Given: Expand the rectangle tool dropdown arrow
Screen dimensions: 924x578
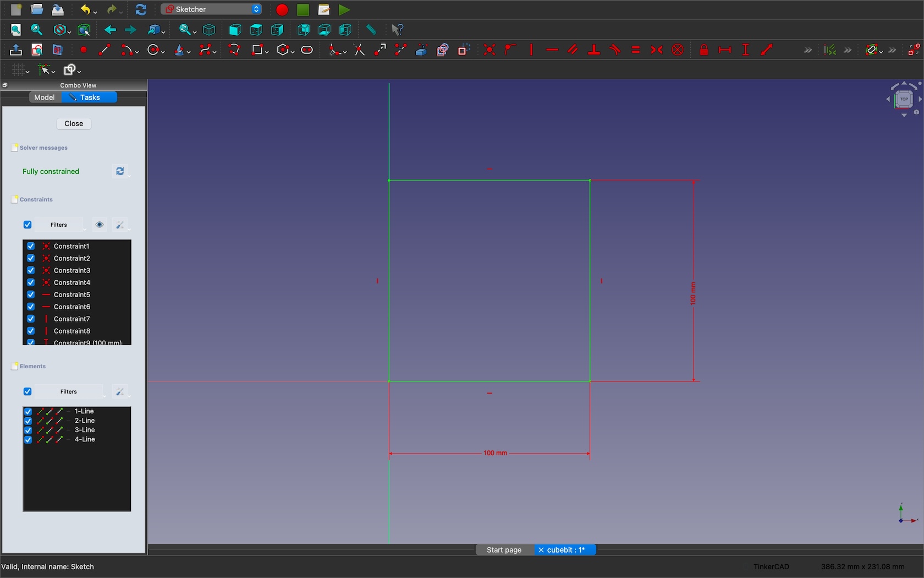Looking at the screenshot, I should click(x=267, y=52).
